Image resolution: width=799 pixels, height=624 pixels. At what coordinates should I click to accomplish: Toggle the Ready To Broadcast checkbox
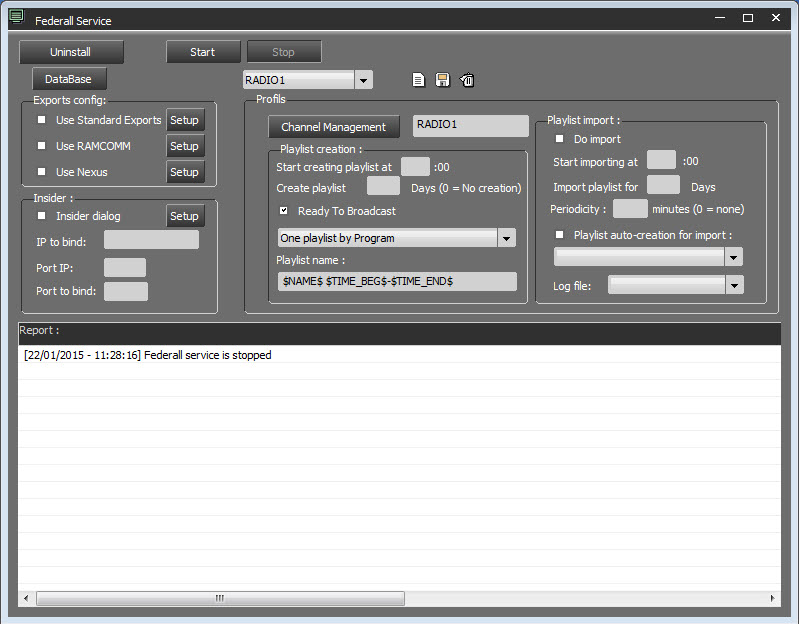284,211
